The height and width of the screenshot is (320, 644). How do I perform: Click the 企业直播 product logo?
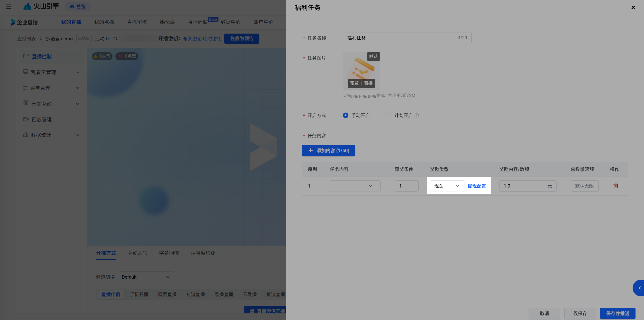[x=24, y=22]
